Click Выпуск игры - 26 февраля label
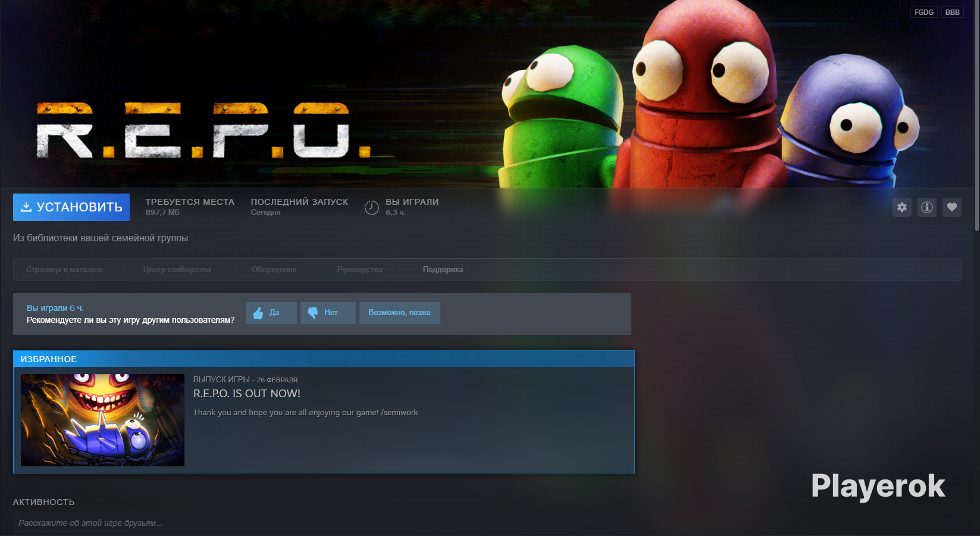The image size is (980, 536). [x=245, y=379]
